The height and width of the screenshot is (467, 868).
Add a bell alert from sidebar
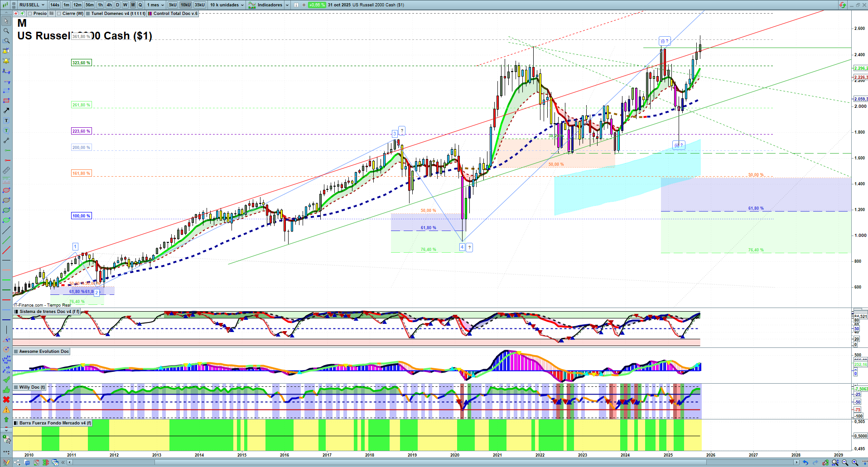pos(6,61)
